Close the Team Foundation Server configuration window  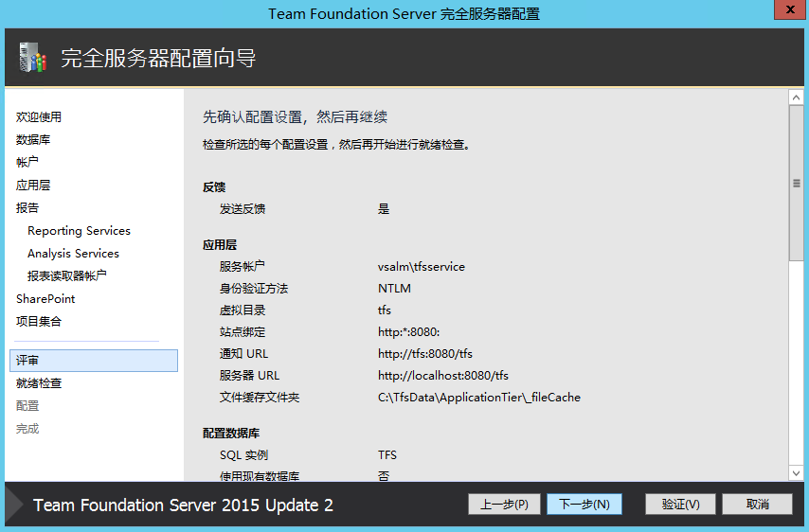coord(790,9)
